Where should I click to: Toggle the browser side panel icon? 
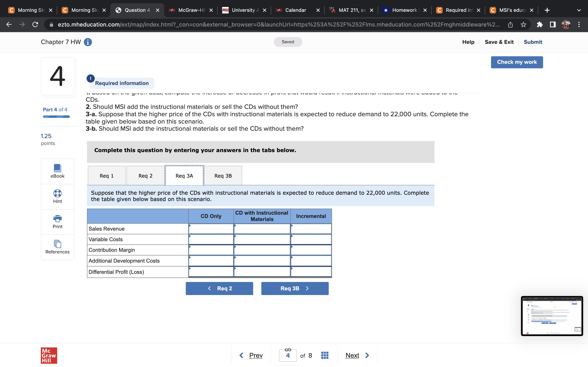click(x=553, y=24)
